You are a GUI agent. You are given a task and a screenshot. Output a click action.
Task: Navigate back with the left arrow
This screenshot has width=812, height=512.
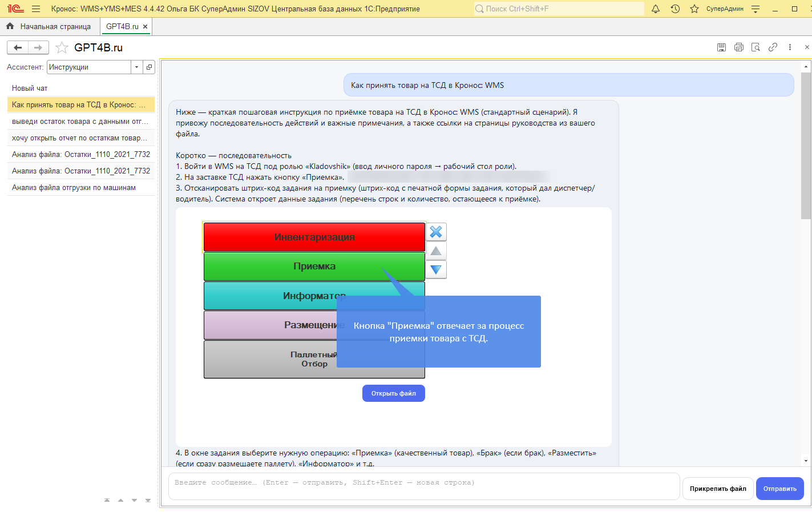tap(18, 47)
